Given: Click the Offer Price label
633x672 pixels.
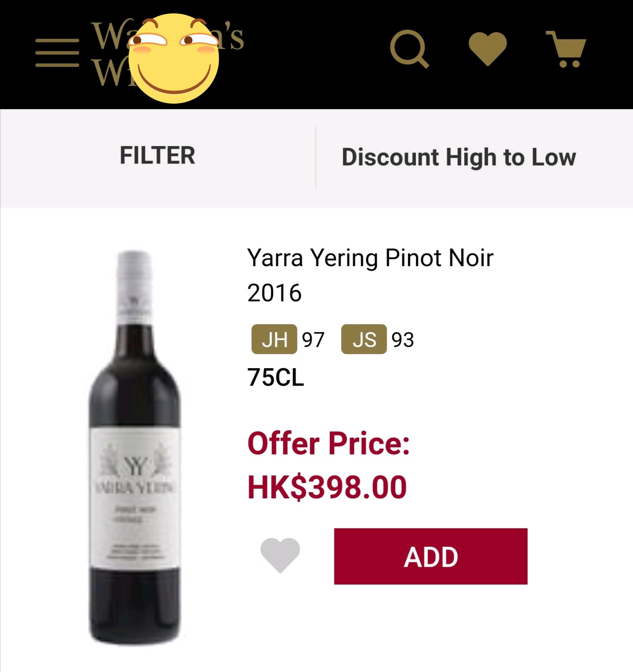Looking at the screenshot, I should click(x=328, y=443).
